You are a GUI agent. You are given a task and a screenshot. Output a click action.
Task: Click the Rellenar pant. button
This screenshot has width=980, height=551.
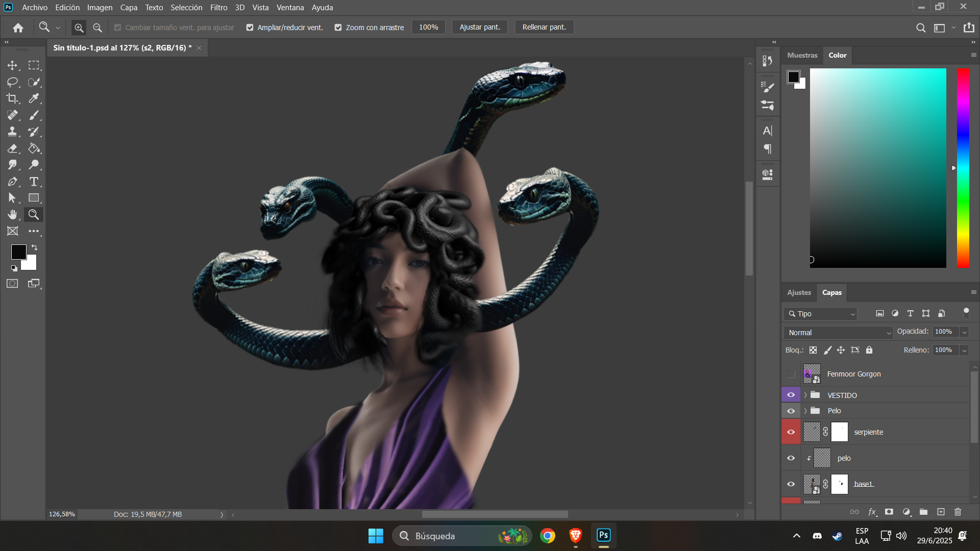(544, 28)
